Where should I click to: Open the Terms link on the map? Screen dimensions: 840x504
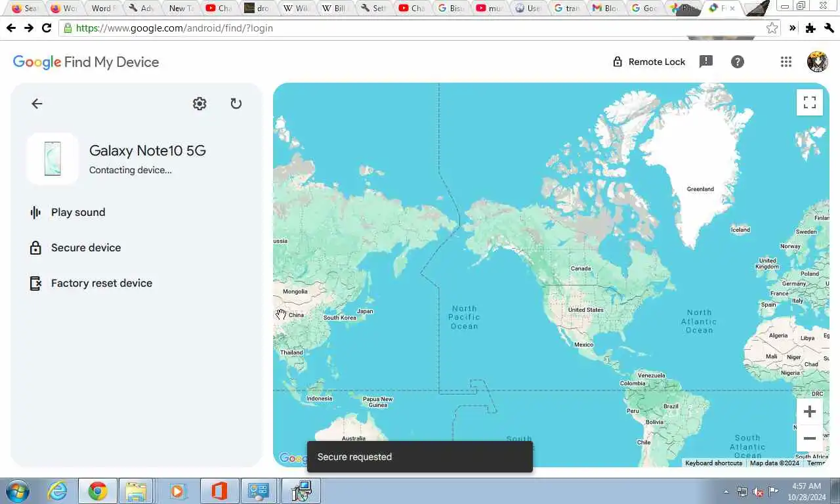pyautogui.click(x=816, y=463)
